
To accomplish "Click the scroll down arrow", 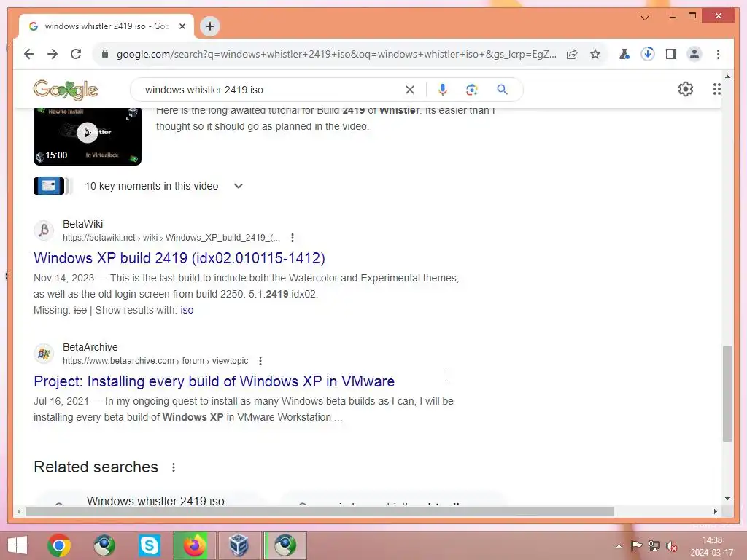I will tap(727, 499).
